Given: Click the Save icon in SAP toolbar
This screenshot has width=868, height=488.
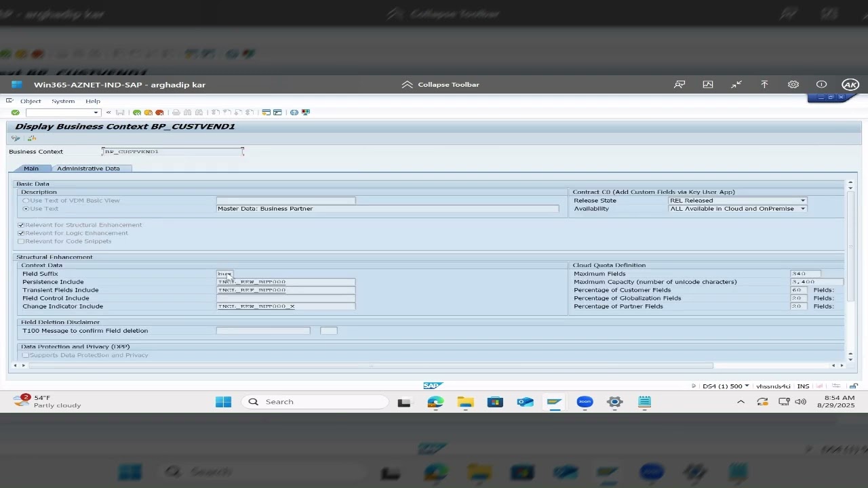Looking at the screenshot, I should click(x=120, y=113).
